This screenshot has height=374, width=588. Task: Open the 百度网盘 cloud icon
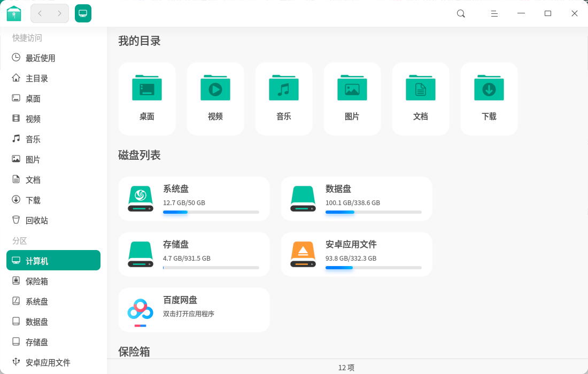140,312
